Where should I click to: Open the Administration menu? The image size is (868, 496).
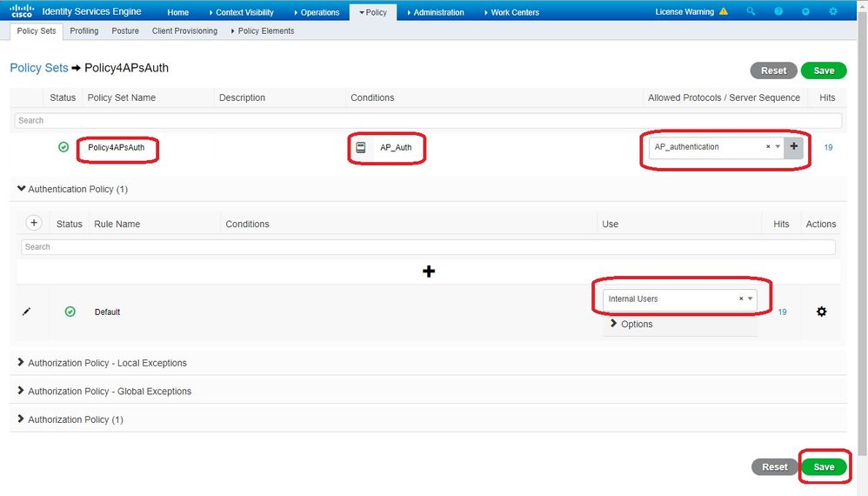pyautogui.click(x=436, y=12)
